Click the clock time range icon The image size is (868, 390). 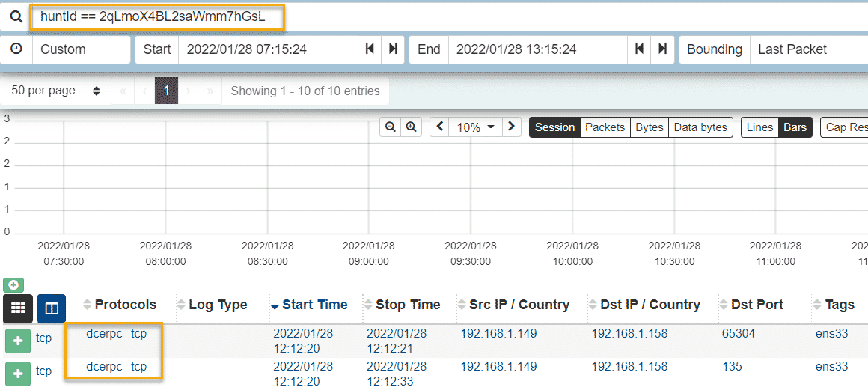(x=16, y=49)
